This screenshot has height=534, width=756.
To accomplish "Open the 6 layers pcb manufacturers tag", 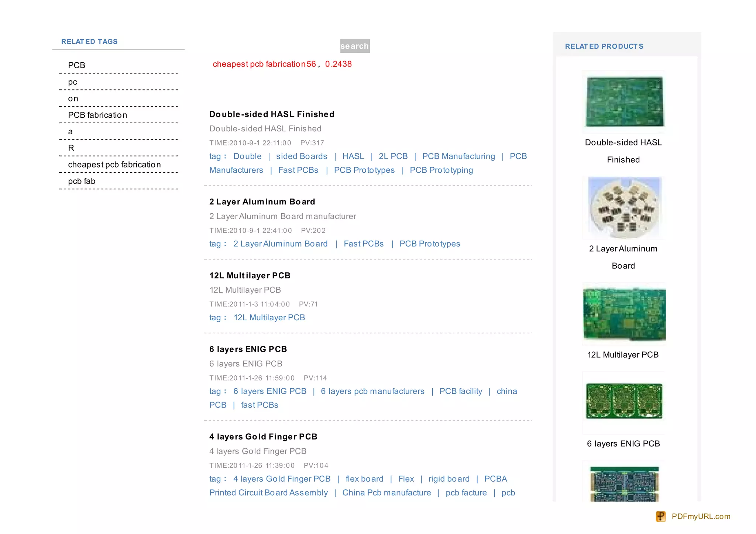I will coord(372,391).
